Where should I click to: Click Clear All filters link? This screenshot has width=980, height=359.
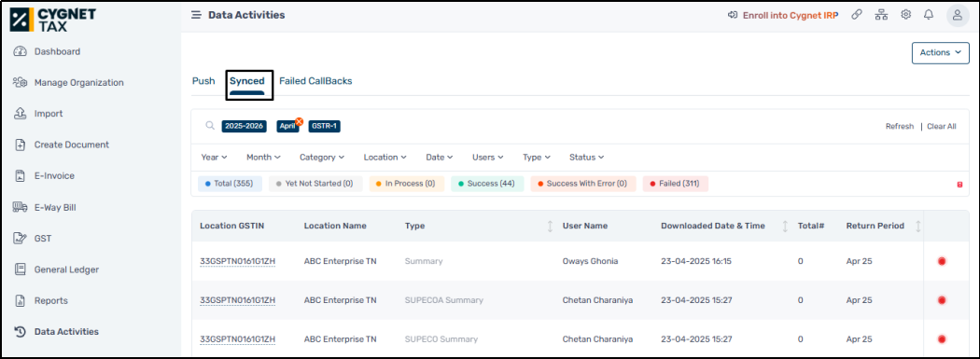click(941, 126)
